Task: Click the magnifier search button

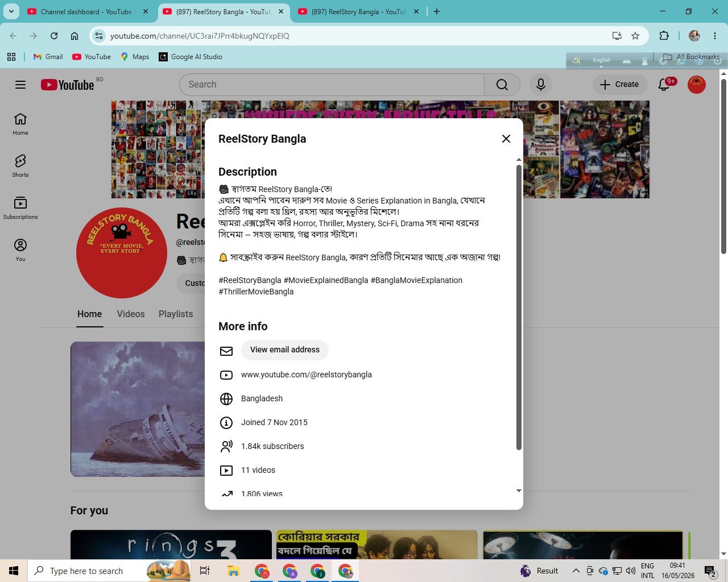Action: pyautogui.click(x=502, y=85)
